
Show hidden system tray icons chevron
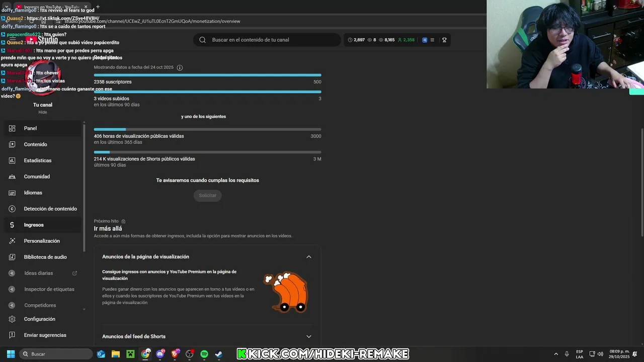tap(556, 354)
